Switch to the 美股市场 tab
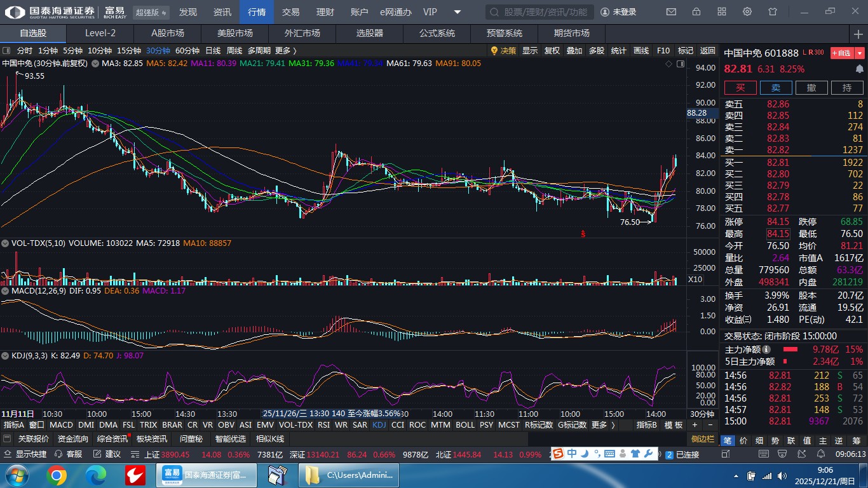 [x=234, y=34]
